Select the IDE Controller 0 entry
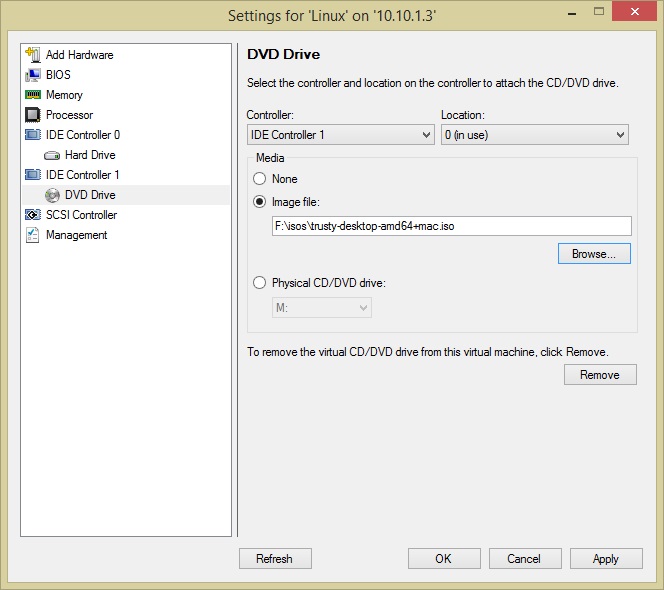Screen dimensions: 664x590 [83, 135]
